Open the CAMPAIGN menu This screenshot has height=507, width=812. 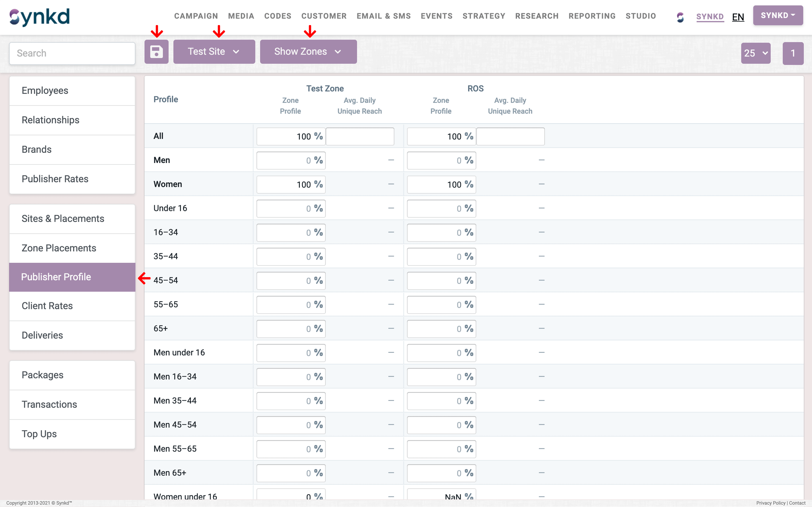(196, 16)
